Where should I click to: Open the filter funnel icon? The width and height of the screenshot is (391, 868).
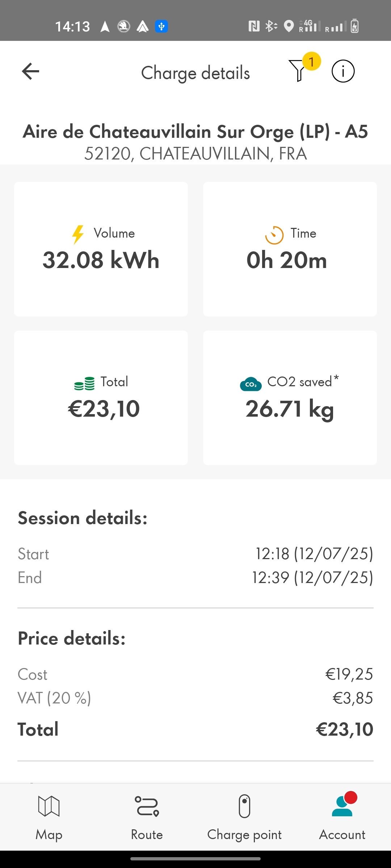298,71
